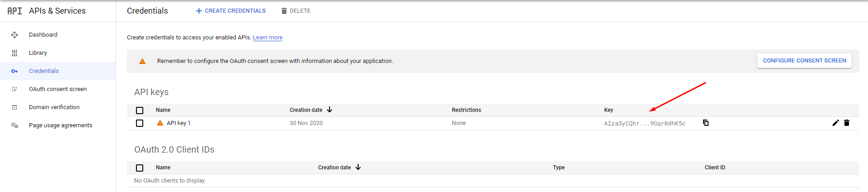Viewport: 868px width, 192px height.
Task: Click the API logo icon in header
Action: click(x=15, y=11)
